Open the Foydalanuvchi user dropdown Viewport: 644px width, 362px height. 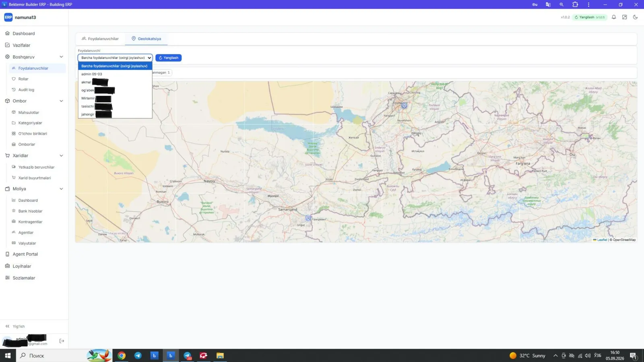pos(115,58)
